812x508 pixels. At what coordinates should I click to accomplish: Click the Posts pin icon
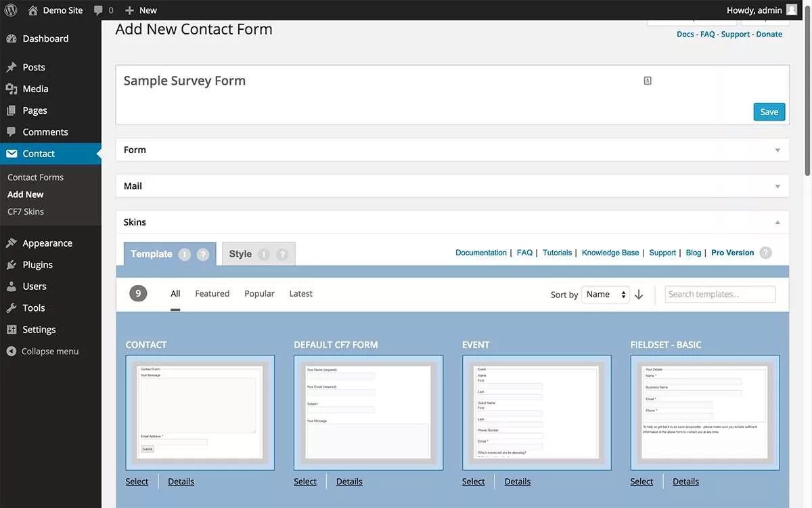[x=12, y=67]
